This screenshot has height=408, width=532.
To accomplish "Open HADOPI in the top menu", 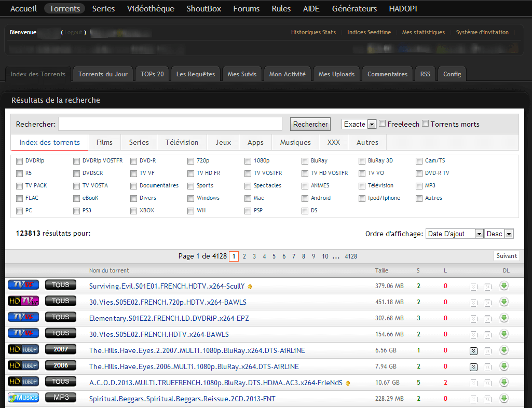I will click(x=403, y=8).
